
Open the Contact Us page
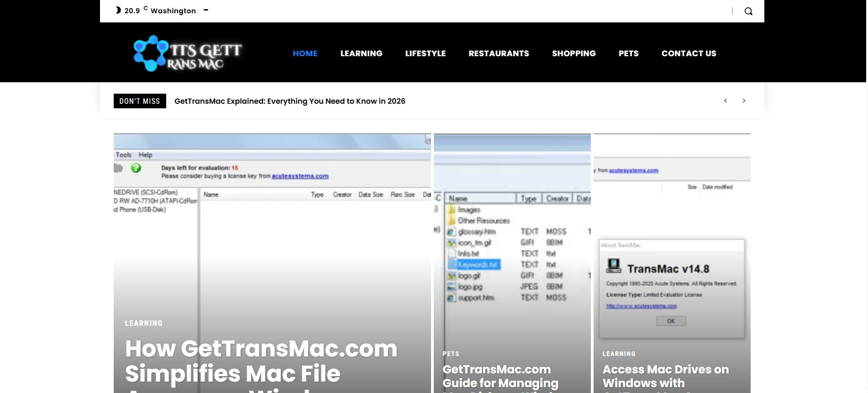(689, 53)
